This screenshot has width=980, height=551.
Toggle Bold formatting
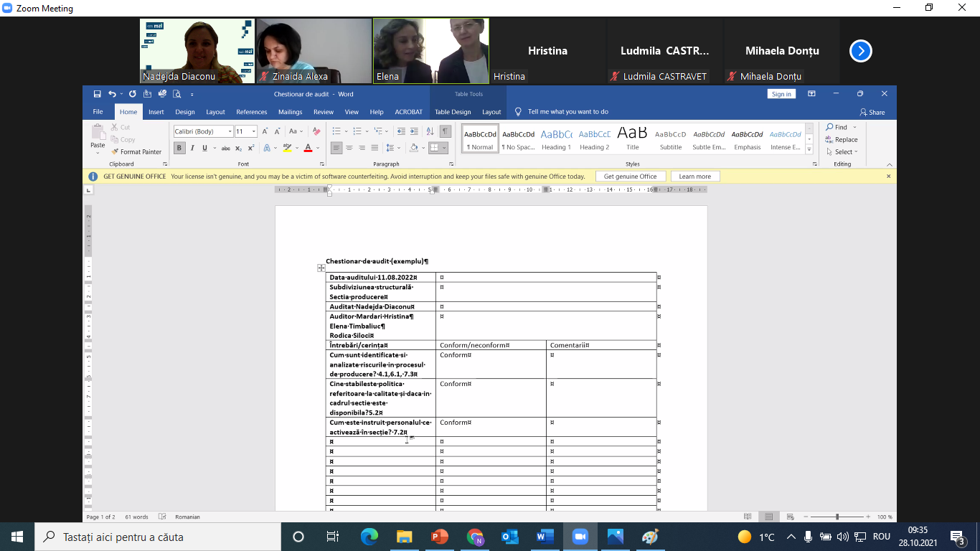(x=179, y=149)
